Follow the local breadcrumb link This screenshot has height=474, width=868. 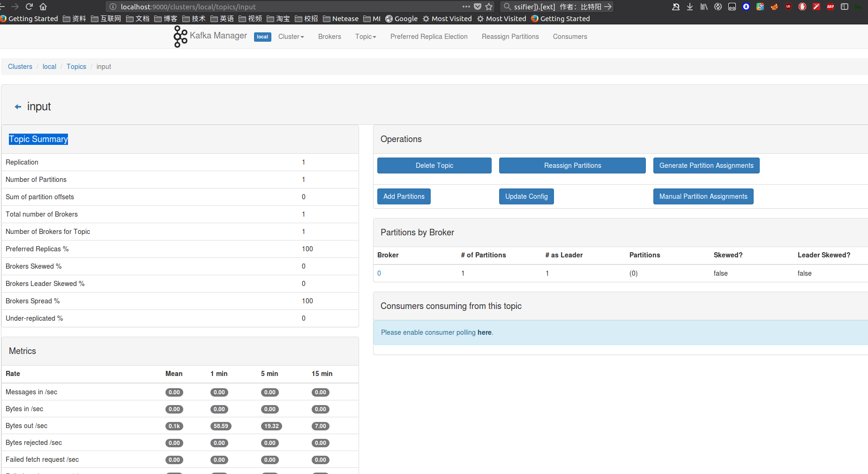point(49,67)
